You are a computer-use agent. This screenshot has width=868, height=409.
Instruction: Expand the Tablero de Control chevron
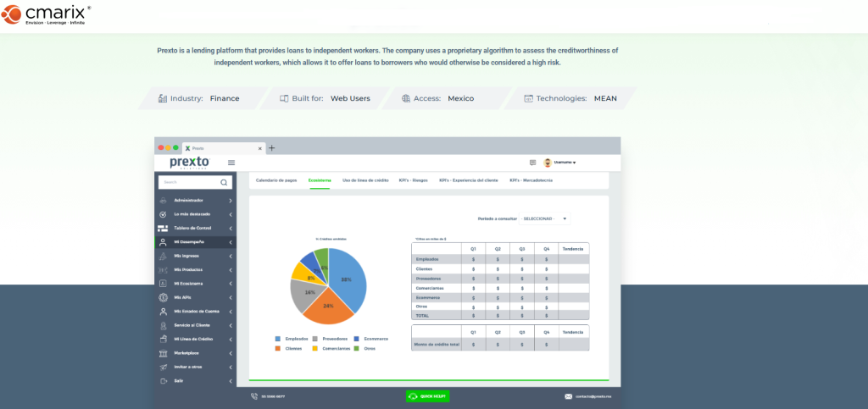click(x=231, y=228)
